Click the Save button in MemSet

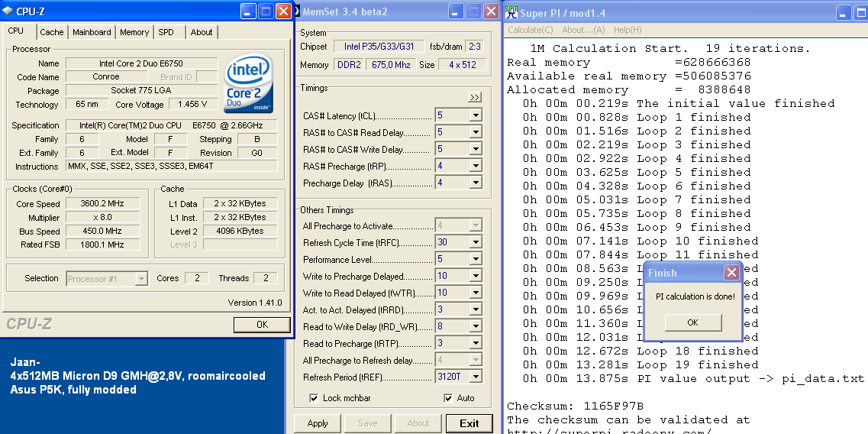click(367, 423)
